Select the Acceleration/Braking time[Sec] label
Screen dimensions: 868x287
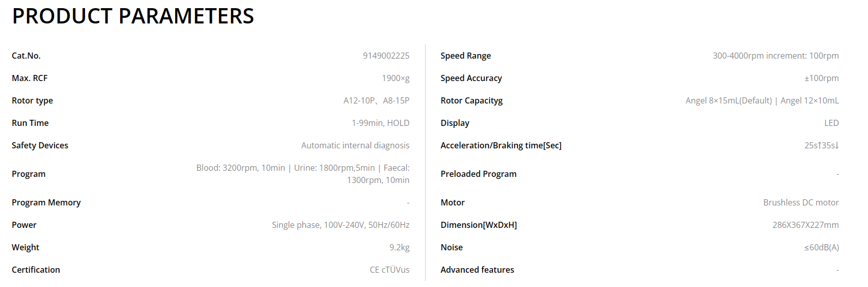point(501,145)
